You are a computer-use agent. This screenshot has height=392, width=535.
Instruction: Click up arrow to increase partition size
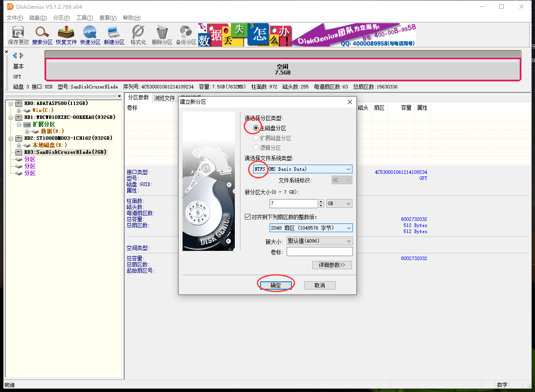coord(320,201)
